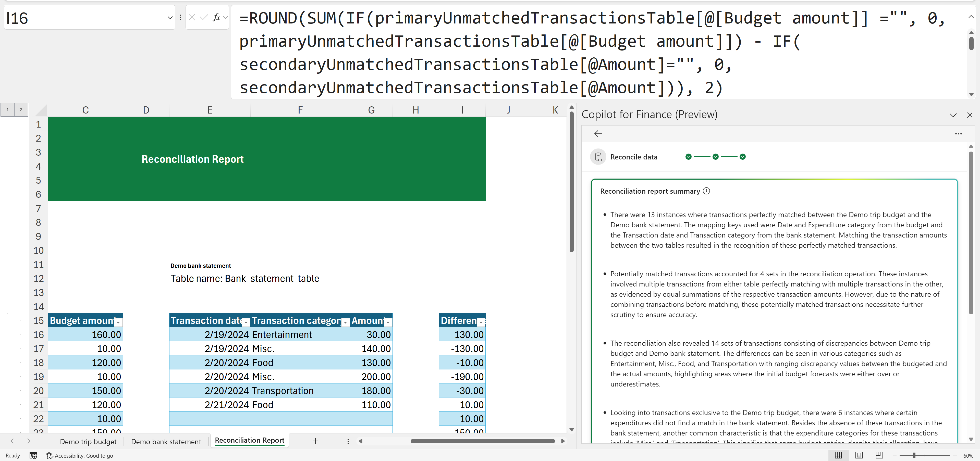This screenshot has height=461, width=980.
Task: Click the macro recording status bar icon
Action: 33,456
